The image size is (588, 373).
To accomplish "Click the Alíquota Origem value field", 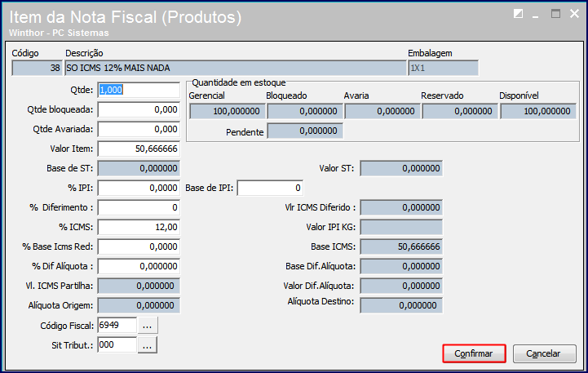I will click(x=139, y=305).
